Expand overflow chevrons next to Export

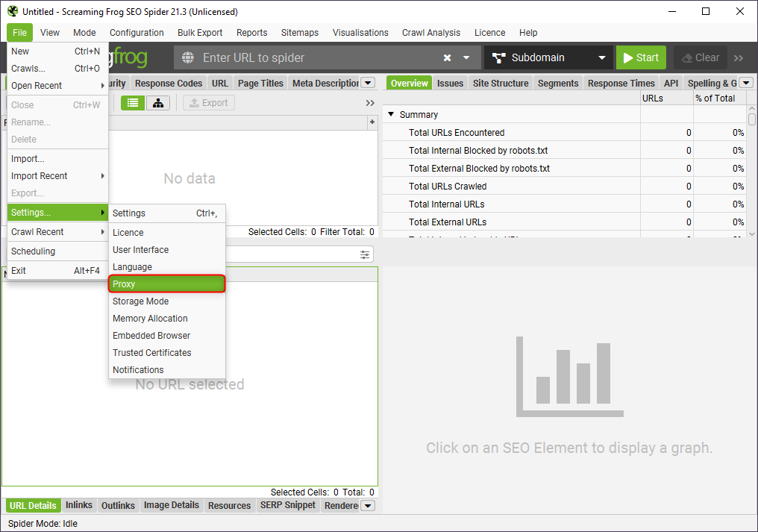pyautogui.click(x=370, y=103)
